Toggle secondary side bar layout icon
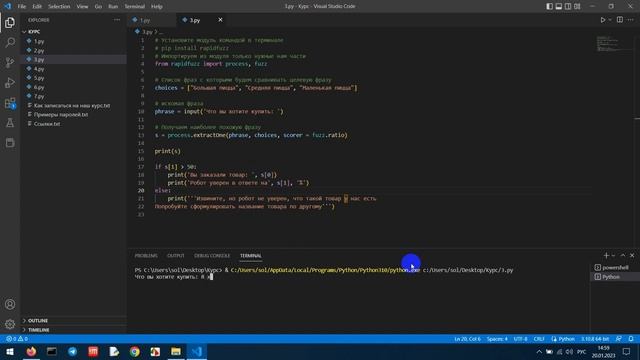Viewport: 640px width, 360px height. [568, 6]
